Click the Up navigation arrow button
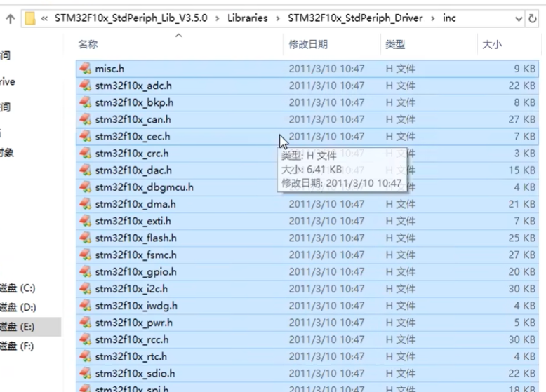Screen dimensions: 546x392 click(x=11, y=18)
